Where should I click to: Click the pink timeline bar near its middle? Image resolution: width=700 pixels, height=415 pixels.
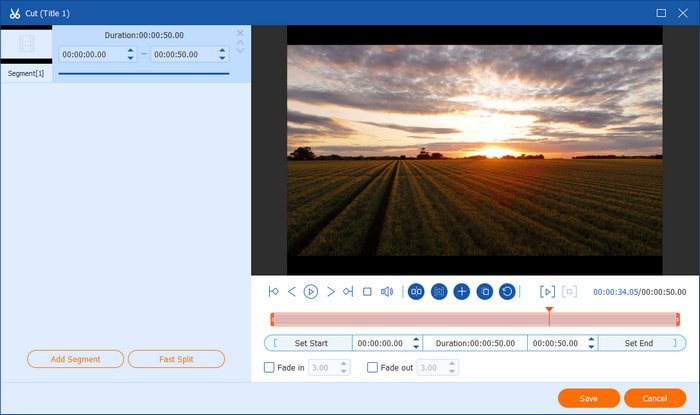(475, 319)
